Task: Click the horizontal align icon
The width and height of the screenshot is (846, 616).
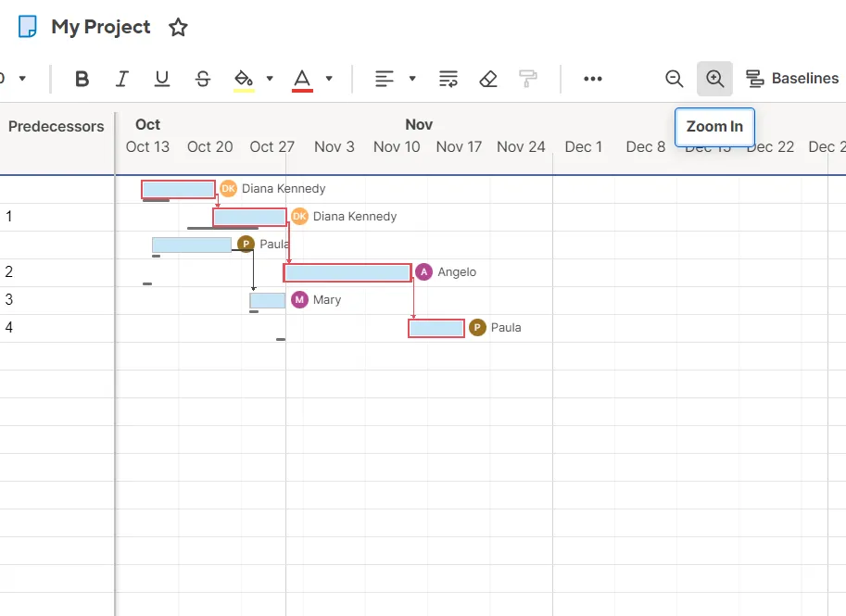Action: pyautogui.click(x=385, y=79)
